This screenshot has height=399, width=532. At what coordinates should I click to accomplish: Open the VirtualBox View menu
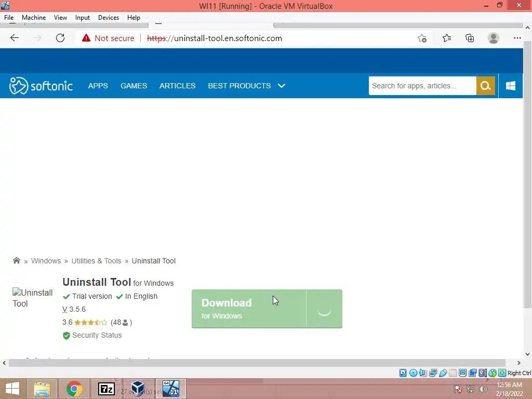point(60,18)
